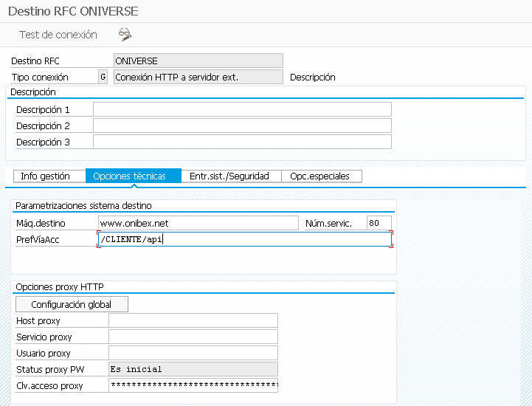Image resolution: width=532 pixels, height=406 pixels.
Task: Click the Status proxy PW field
Action: [x=193, y=369]
